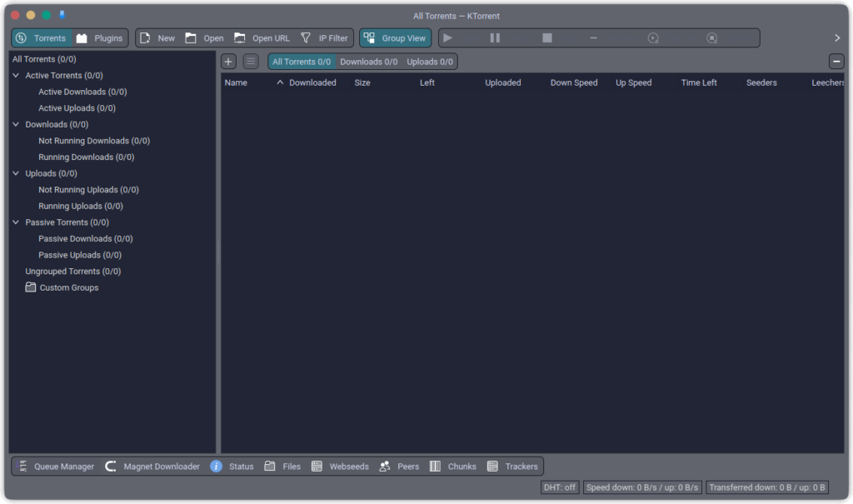Show the Files panel
853x504 pixels.
[x=282, y=467]
